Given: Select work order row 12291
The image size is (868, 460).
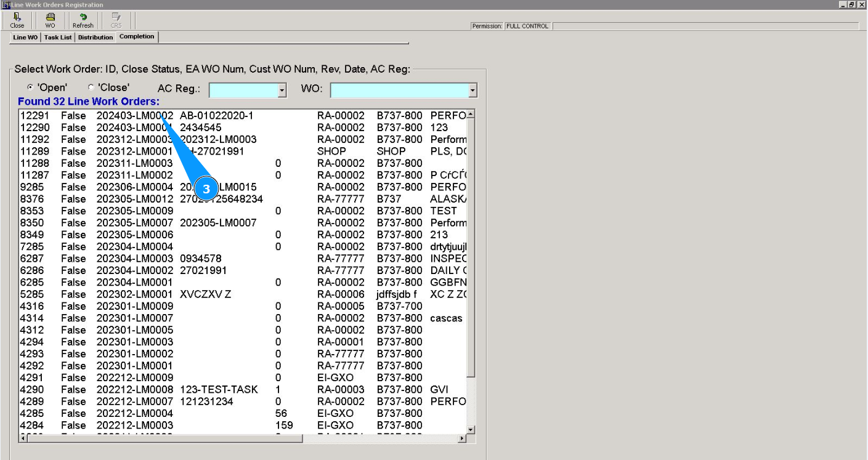Looking at the screenshot, I should click(x=243, y=116).
